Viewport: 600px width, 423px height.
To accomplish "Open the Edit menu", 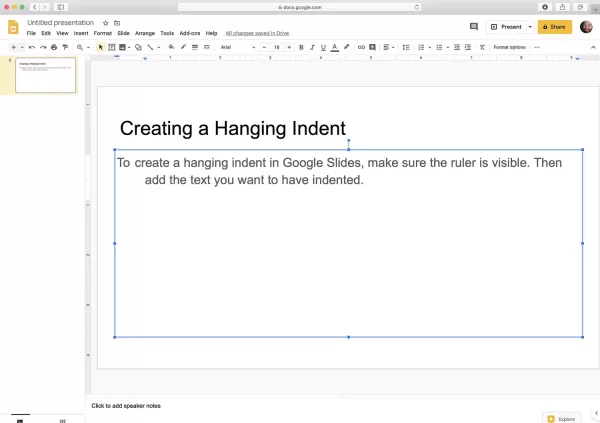I will (46, 33).
